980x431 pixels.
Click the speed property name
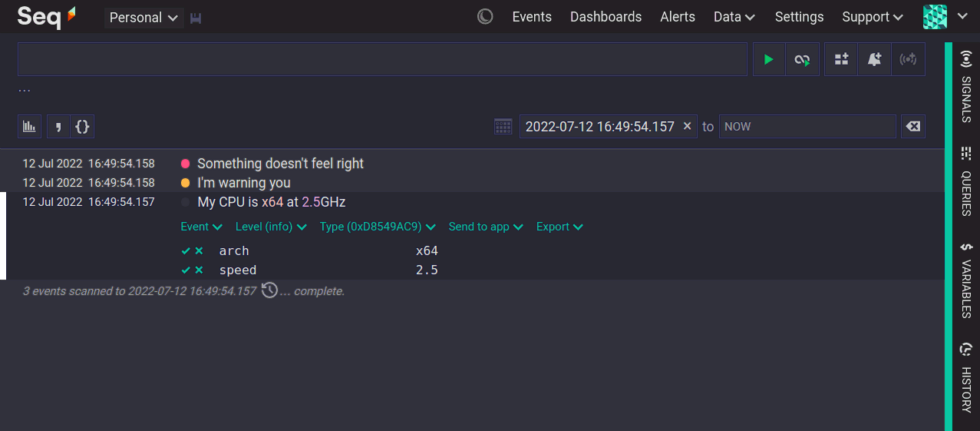coord(238,270)
